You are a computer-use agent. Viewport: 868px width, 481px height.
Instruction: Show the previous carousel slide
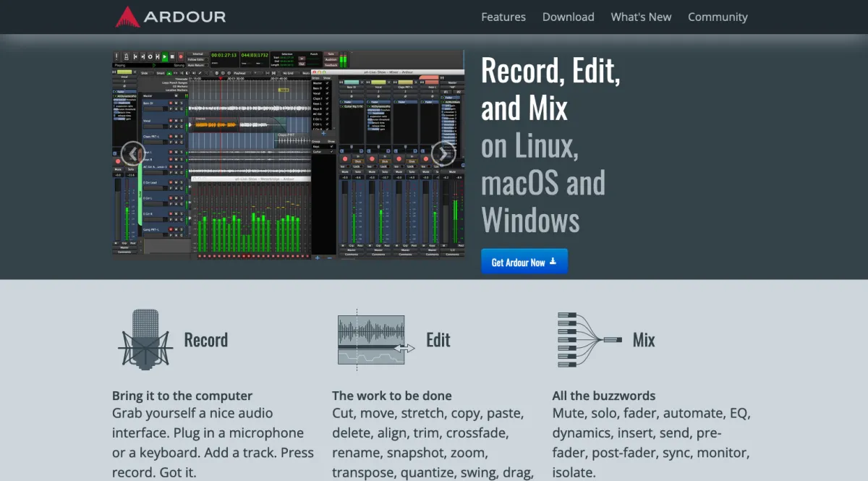132,153
